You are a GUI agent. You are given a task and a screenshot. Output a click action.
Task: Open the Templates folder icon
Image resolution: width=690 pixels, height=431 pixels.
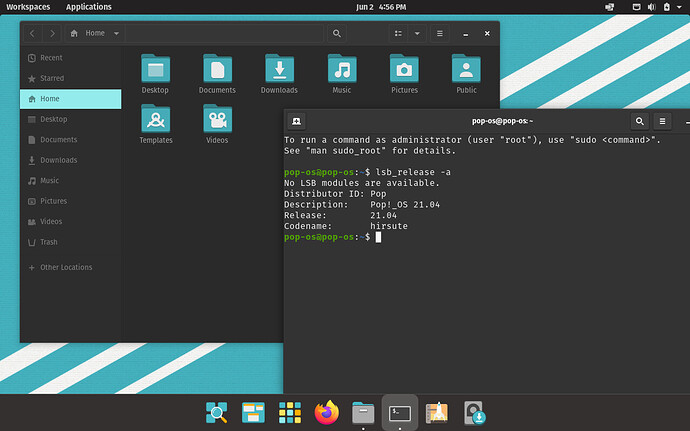pyautogui.click(x=155, y=119)
